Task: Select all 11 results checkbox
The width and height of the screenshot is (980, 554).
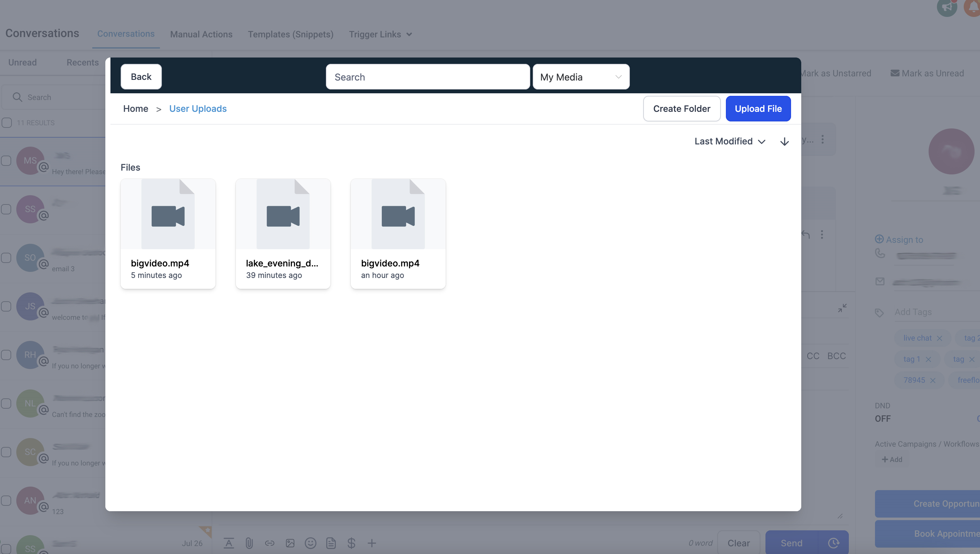Action: click(x=7, y=123)
